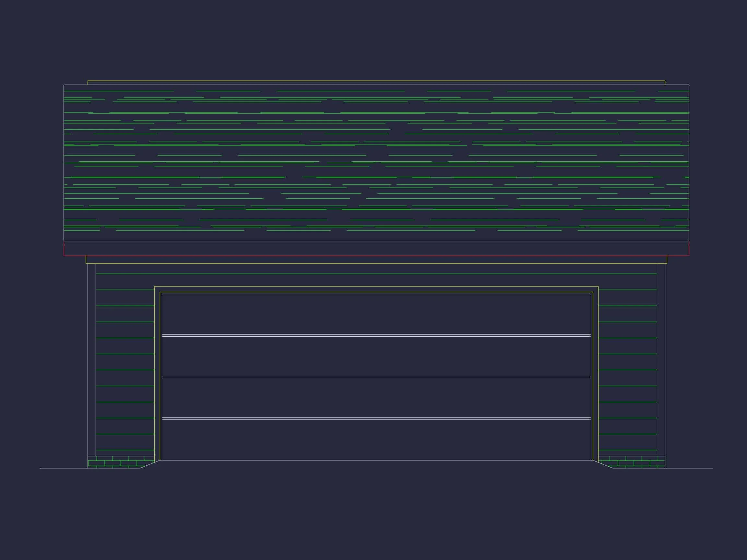Click the third garage door panel
The width and height of the screenshot is (747, 560).
(376, 398)
